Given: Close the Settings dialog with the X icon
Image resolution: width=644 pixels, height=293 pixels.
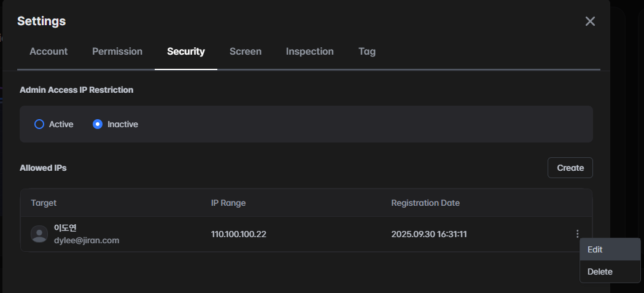Looking at the screenshot, I should tap(590, 21).
